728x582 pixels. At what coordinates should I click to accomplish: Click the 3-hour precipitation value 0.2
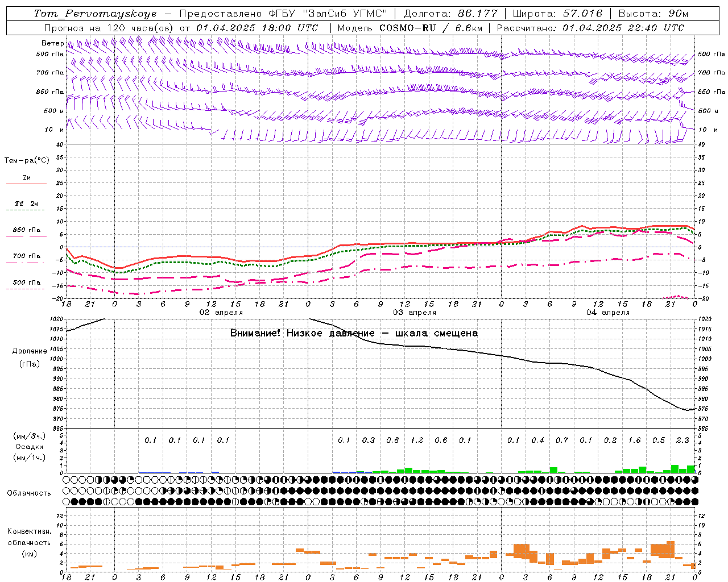tap(610, 440)
